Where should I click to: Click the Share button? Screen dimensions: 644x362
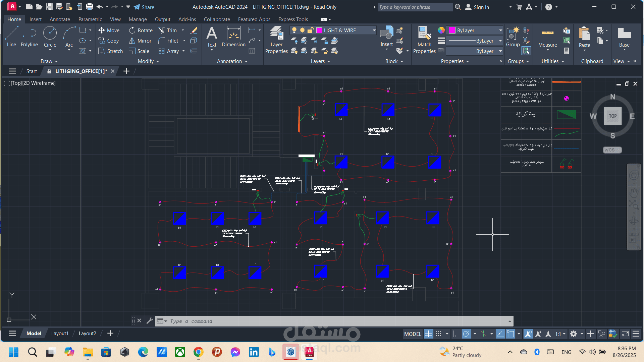(x=144, y=7)
